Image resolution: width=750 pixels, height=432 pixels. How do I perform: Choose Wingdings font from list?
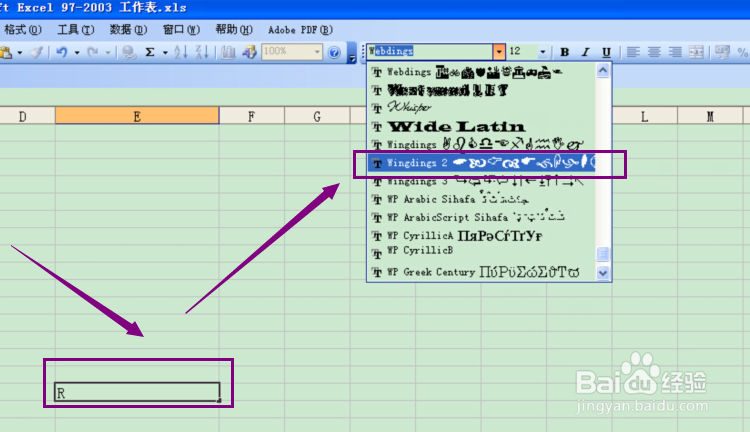(482, 144)
